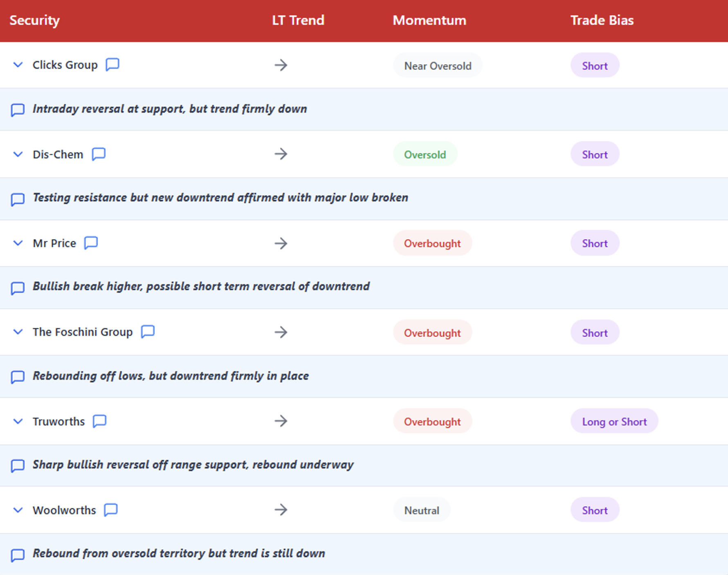Click comment icon before 'Testing resistance' note
The image size is (728, 575).
click(x=18, y=199)
